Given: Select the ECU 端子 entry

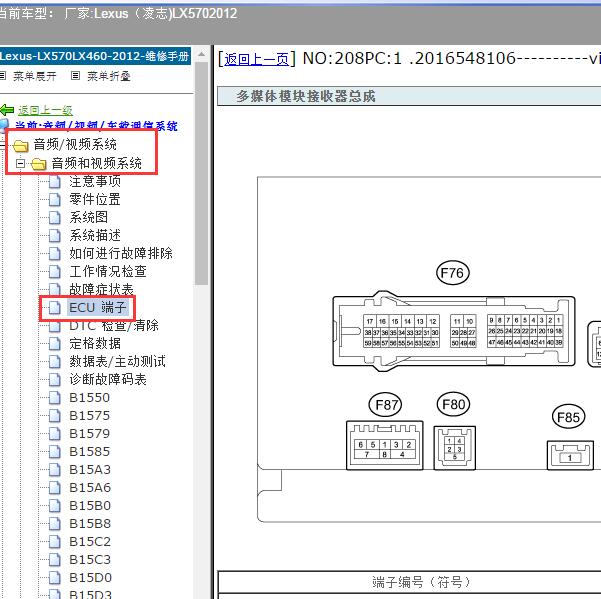Looking at the screenshot, I should point(97,307).
